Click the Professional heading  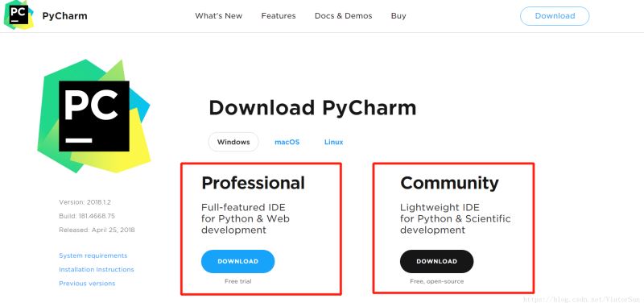[x=253, y=183]
